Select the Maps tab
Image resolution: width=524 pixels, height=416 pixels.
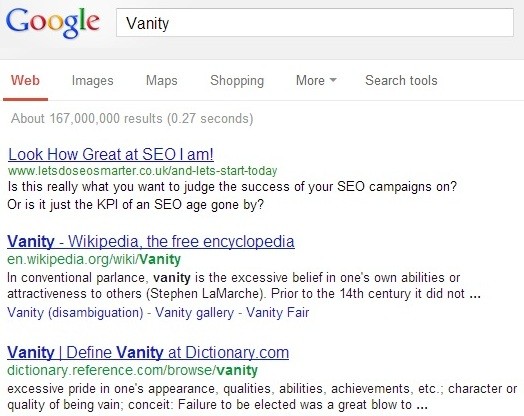coord(162,81)
